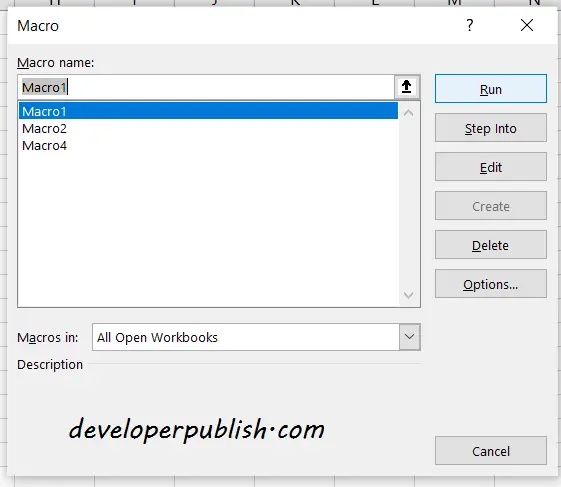Select Macro1 in the list
Screen dimensions: 561x487
[x=208, y=111]
